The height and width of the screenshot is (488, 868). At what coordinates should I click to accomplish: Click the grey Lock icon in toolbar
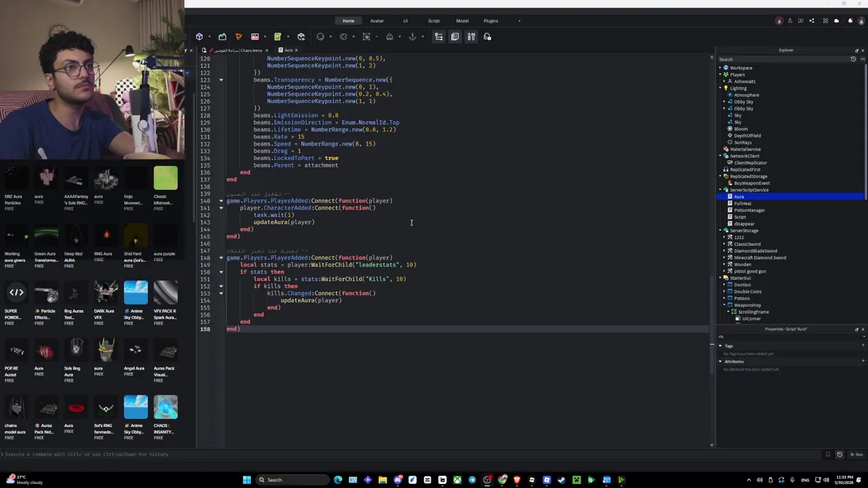[389, 37]
